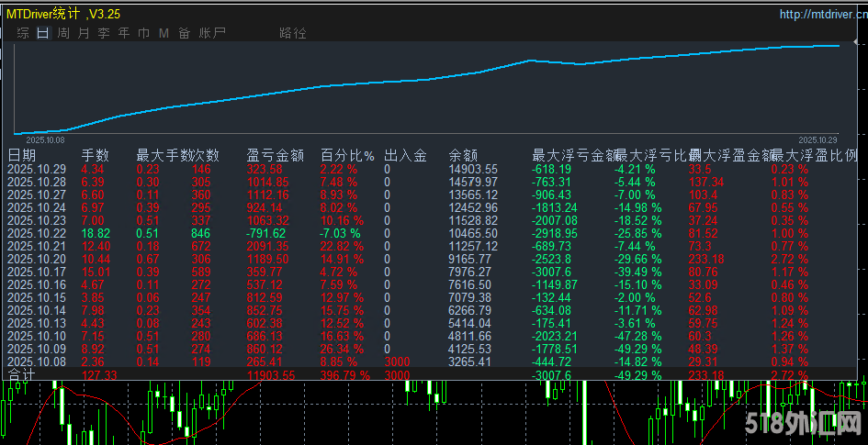Click the trade count 846

pyautogui.click(x=201, y=233)
